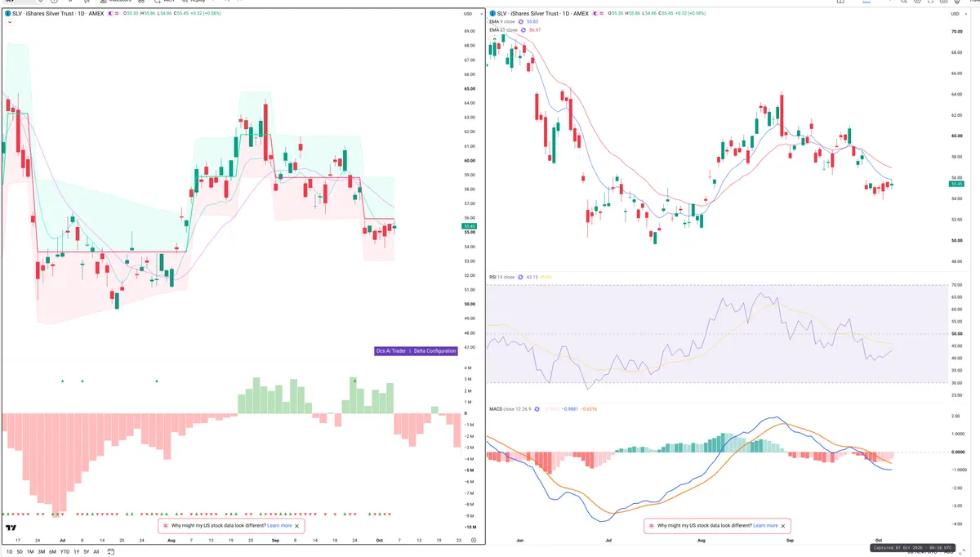Click the 0.0000 label on the MACD axis

tap(958, 452)
